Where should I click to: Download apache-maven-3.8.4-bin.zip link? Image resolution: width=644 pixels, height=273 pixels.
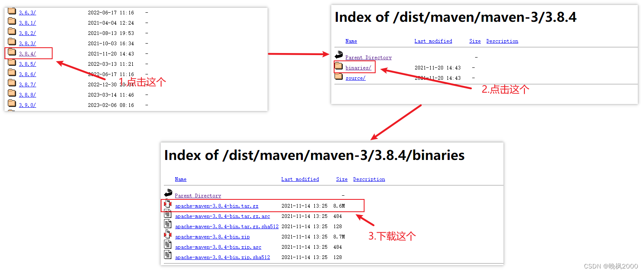coord(212,237)
